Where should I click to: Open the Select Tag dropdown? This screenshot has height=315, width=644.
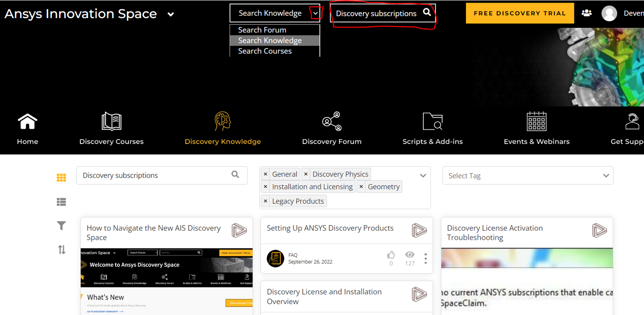[528, 176]
